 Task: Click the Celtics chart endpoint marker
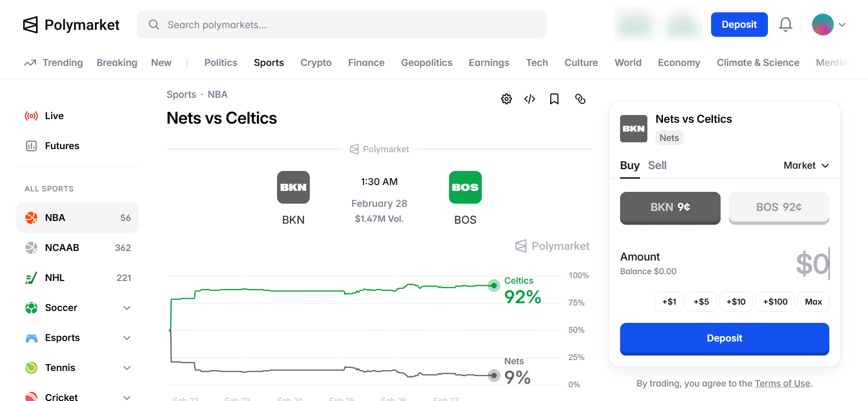point(494,286)
